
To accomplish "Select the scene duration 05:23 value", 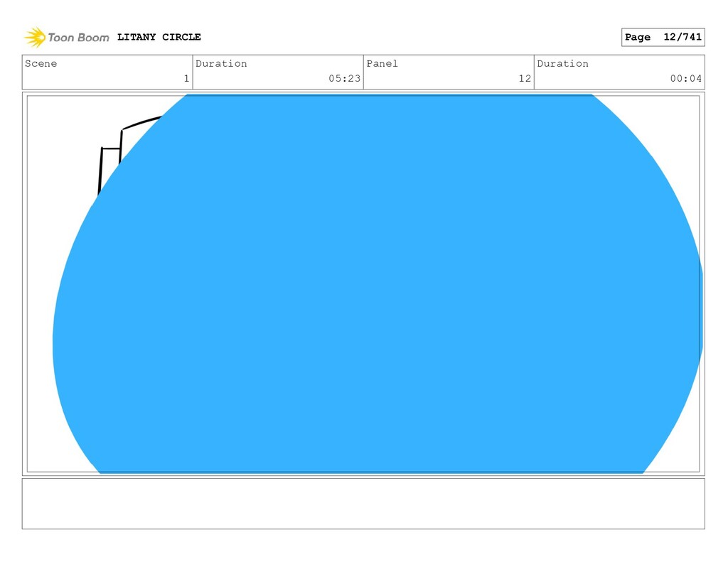I will 345,78.
